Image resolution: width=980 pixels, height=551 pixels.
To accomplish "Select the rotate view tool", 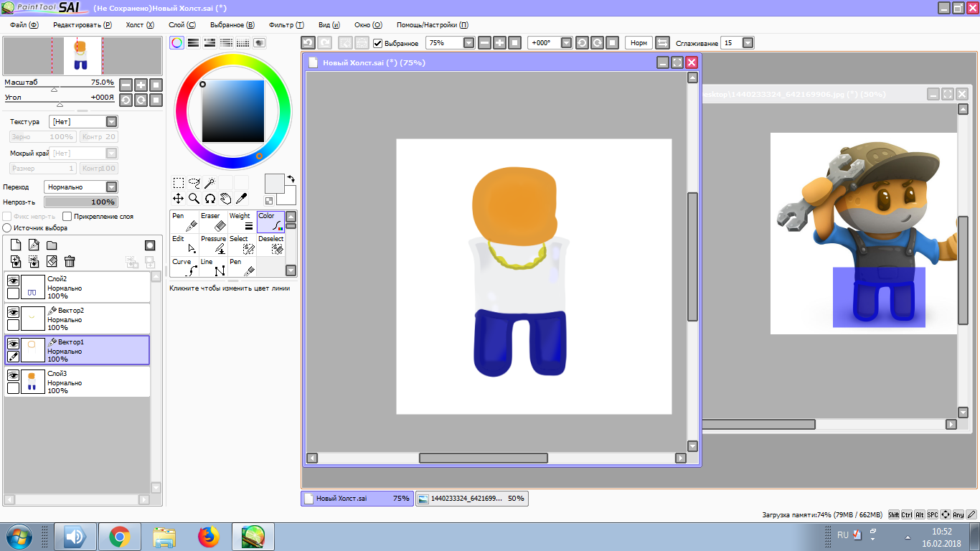I will [209, 199].
